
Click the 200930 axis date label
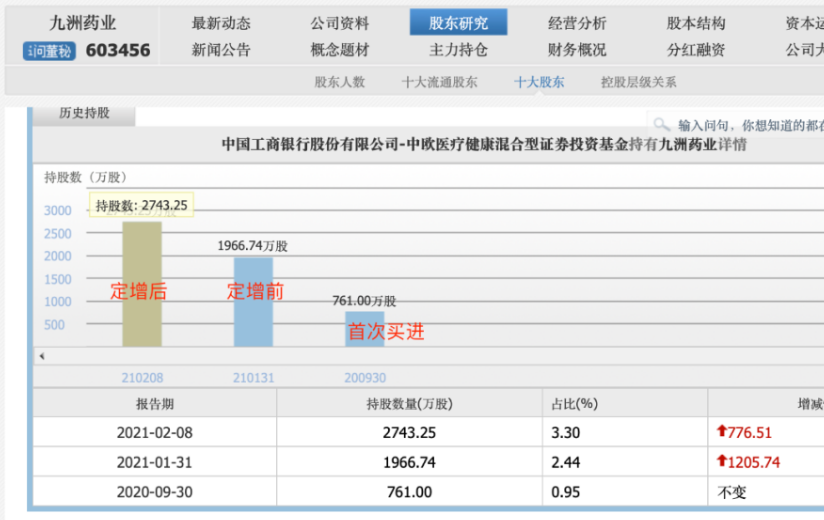click(365, 378)
